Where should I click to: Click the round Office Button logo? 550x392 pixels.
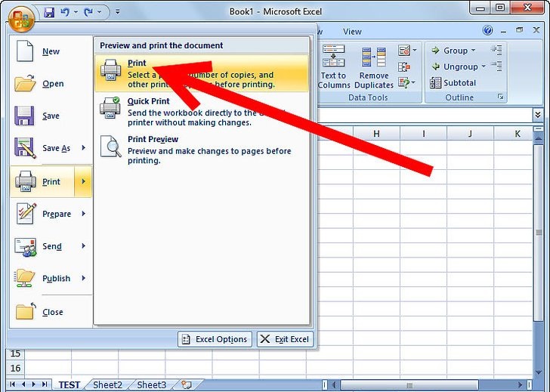tap(22, 19)
